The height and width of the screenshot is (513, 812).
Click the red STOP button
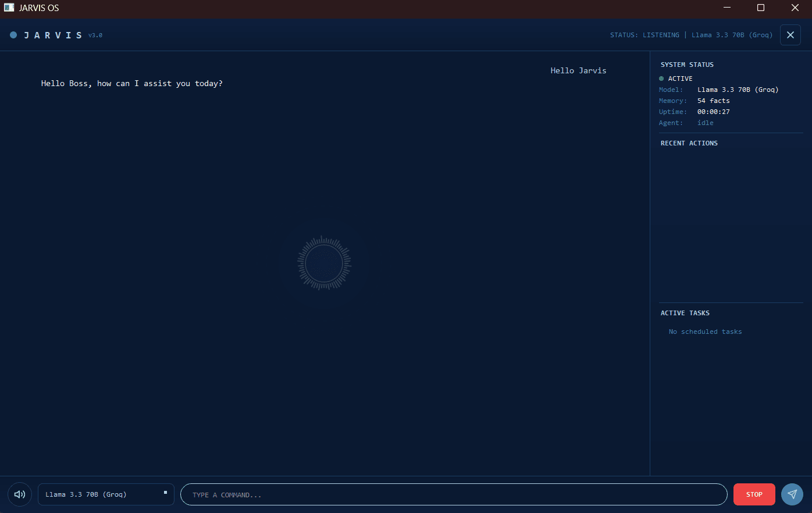(754, 494)
